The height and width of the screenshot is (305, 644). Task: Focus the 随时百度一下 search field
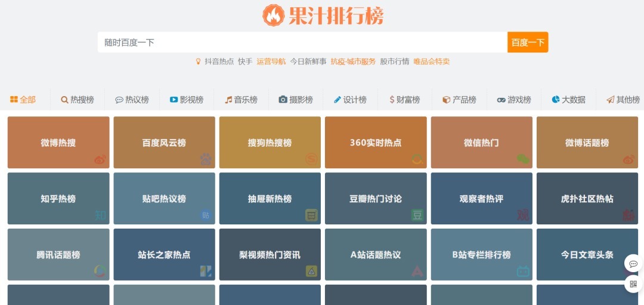coord(302,42)
